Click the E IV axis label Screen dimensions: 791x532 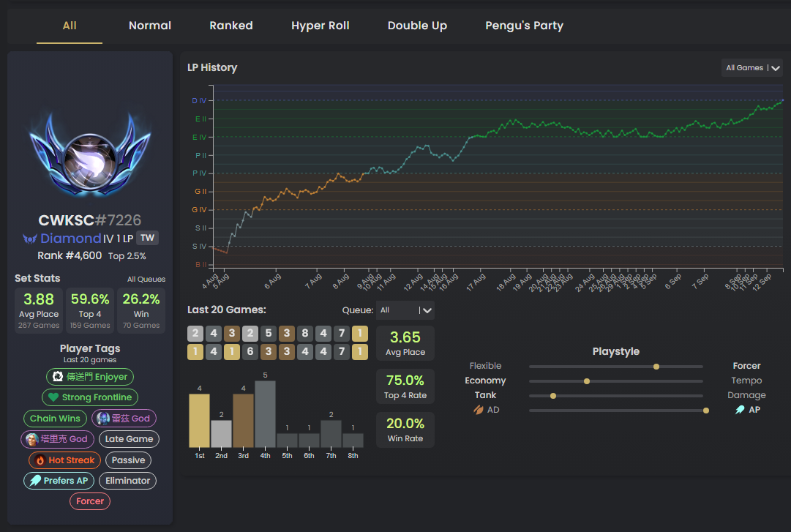pos(199,137)
